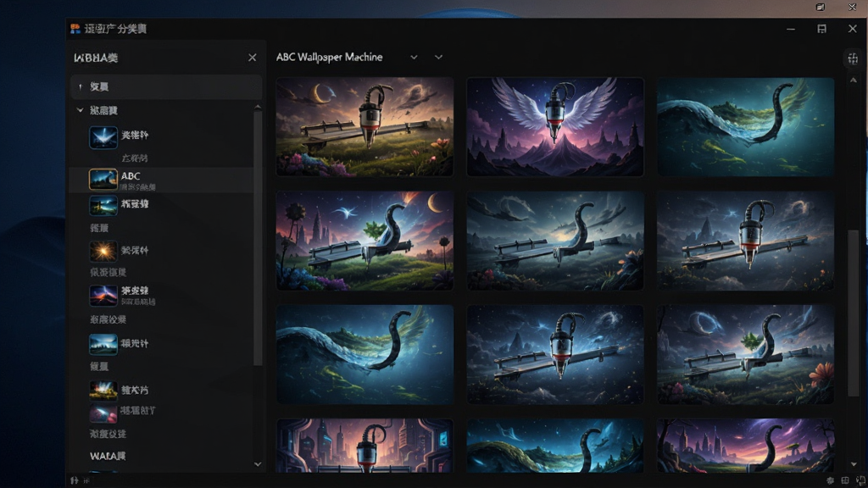Open winged machine over purple mountains wallpaper
This screenshot has width=868, height=488.
point(555,127)
